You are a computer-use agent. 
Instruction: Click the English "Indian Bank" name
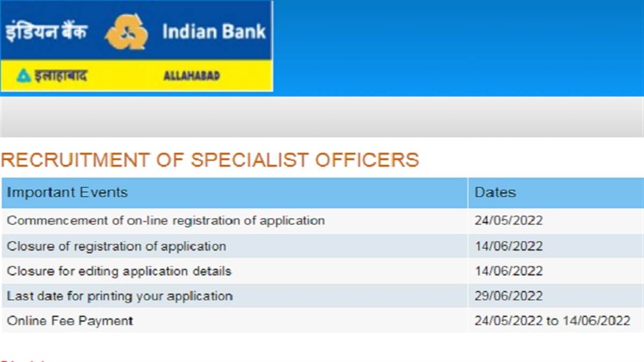[x=214, y=32]
